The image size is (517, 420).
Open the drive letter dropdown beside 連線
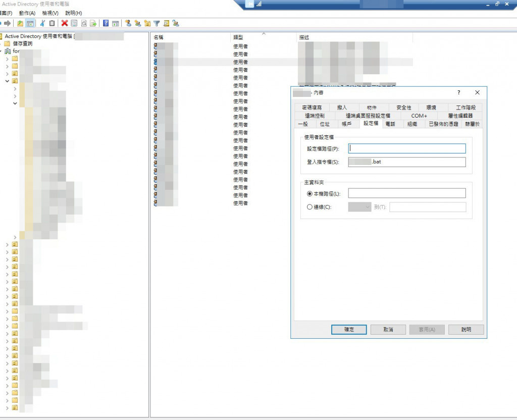pyautogui.click(x=359, y=207)
